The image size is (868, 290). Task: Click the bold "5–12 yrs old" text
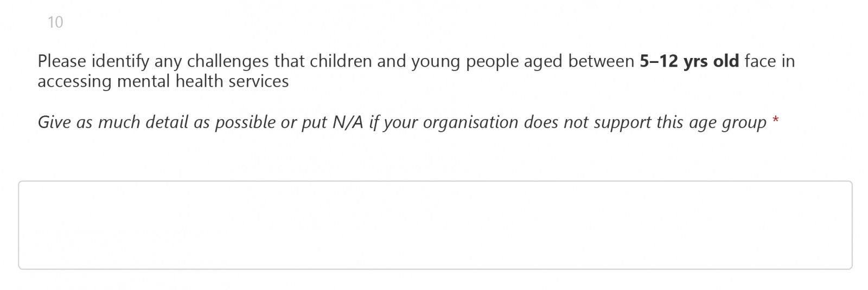click(689, 61)
